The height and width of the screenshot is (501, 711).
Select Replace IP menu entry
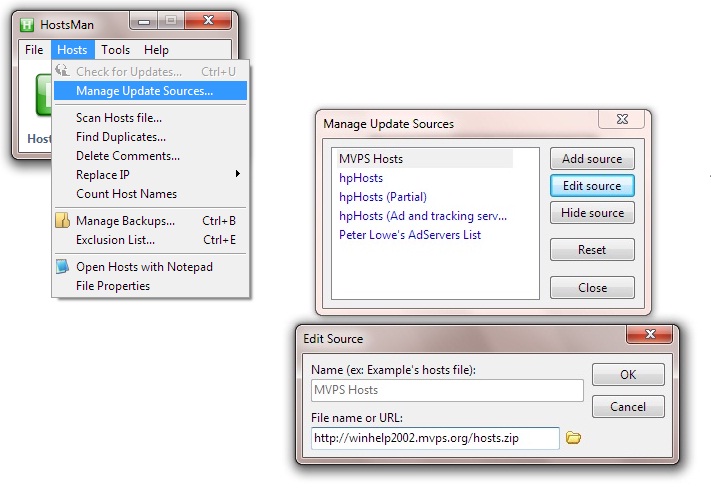coord(151,175)
